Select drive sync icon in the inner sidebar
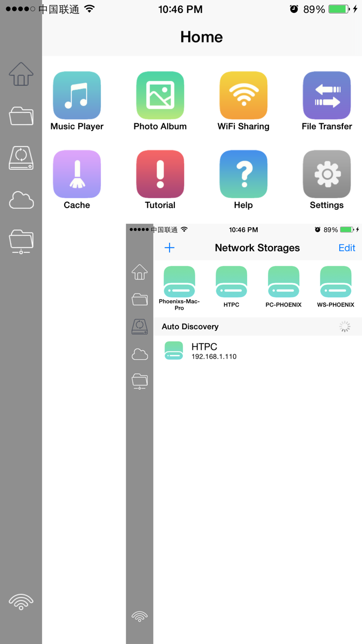 point(140,326)
